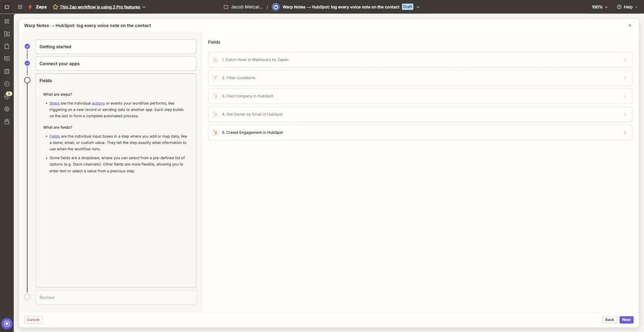Expand the Pro features notice dropdown
Image resolution: width=644 pixels, height=332 pixels.
click(144, 7)
